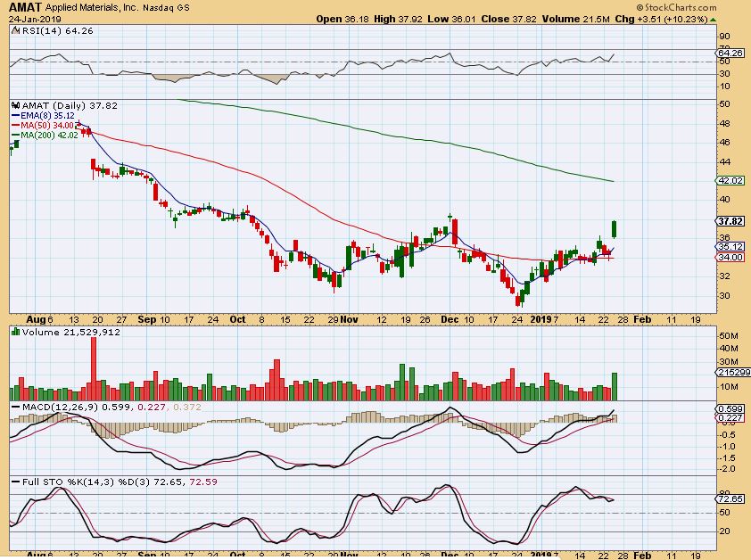The height and width of the screenshot is (560, 751).
Task: Click the Nov label on price date axis
Action: (350, 319)
